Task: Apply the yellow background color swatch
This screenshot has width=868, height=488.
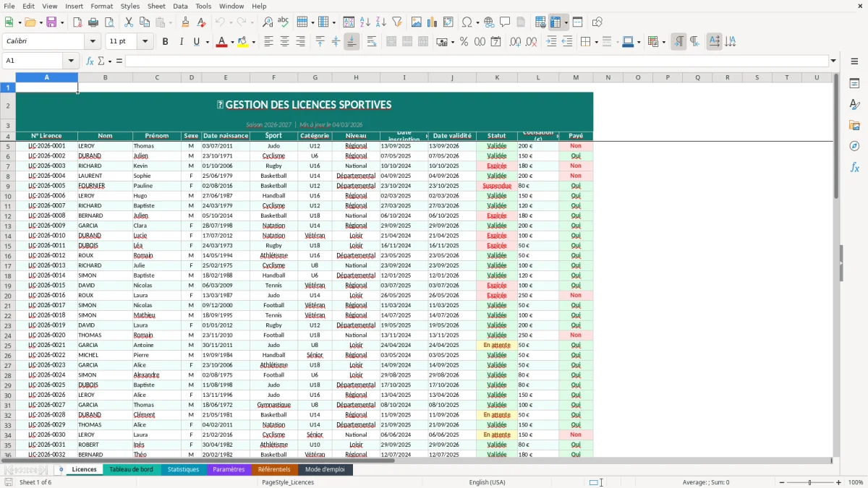Action: click(x=243, y=42)
